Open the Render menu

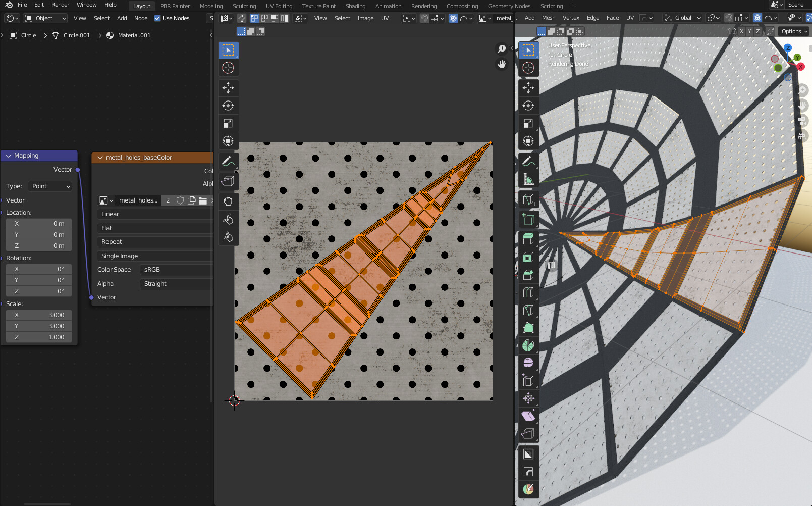coord(60,5)
